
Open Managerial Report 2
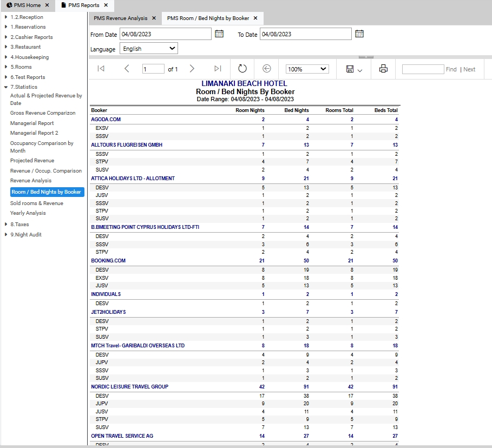pos(34,133)
